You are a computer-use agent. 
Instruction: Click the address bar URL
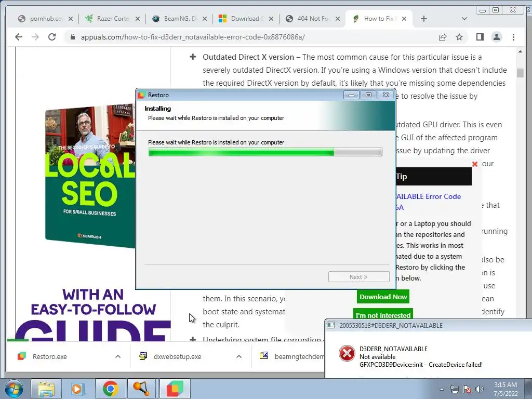[193, 37]
